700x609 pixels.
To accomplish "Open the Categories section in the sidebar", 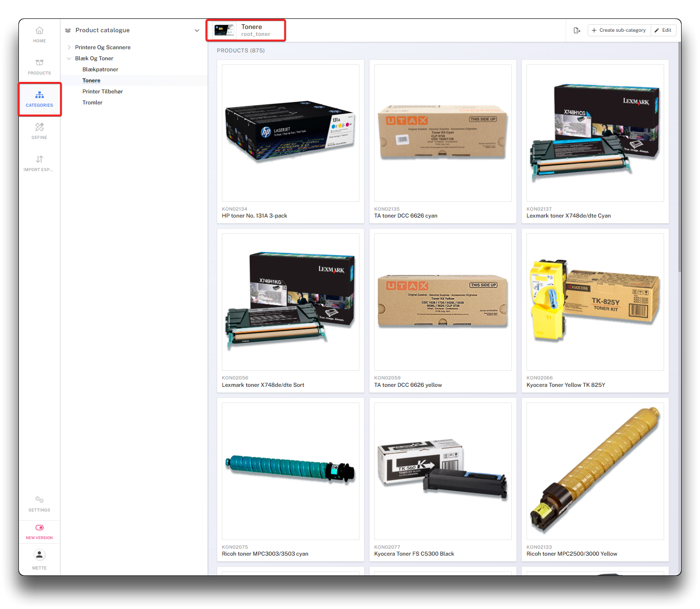I will pos(39,99).
